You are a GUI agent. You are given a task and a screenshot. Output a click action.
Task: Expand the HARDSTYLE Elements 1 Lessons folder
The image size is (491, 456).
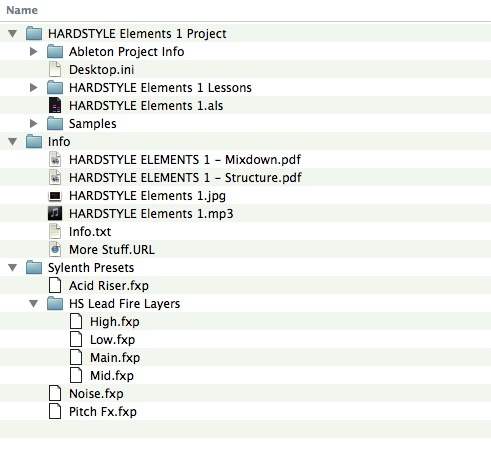click(33, 87)
